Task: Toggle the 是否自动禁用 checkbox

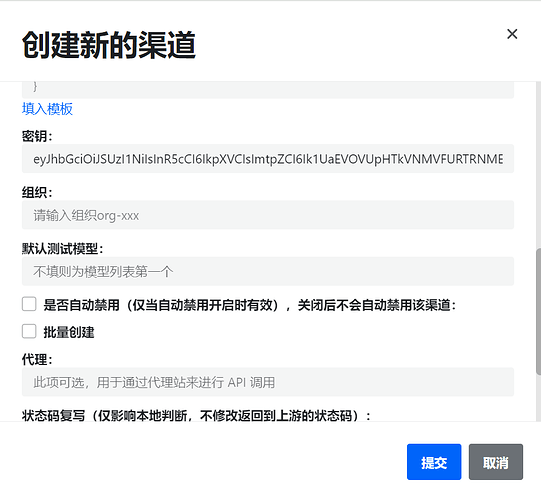Action: click(29, 304)
